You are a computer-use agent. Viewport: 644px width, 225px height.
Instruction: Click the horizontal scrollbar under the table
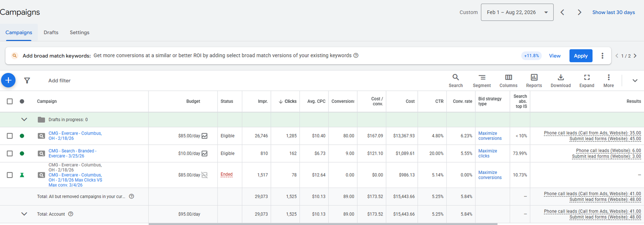[x=323, y=224]
